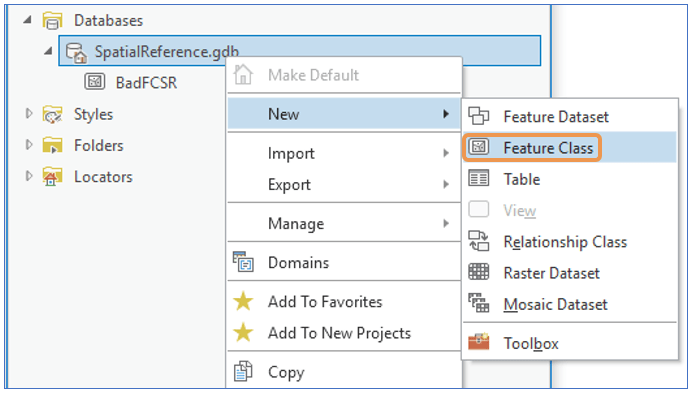The height and width of the screenshot is (394, 692).
Task: Open the Import submenu arrow
Action: [446, 153]
